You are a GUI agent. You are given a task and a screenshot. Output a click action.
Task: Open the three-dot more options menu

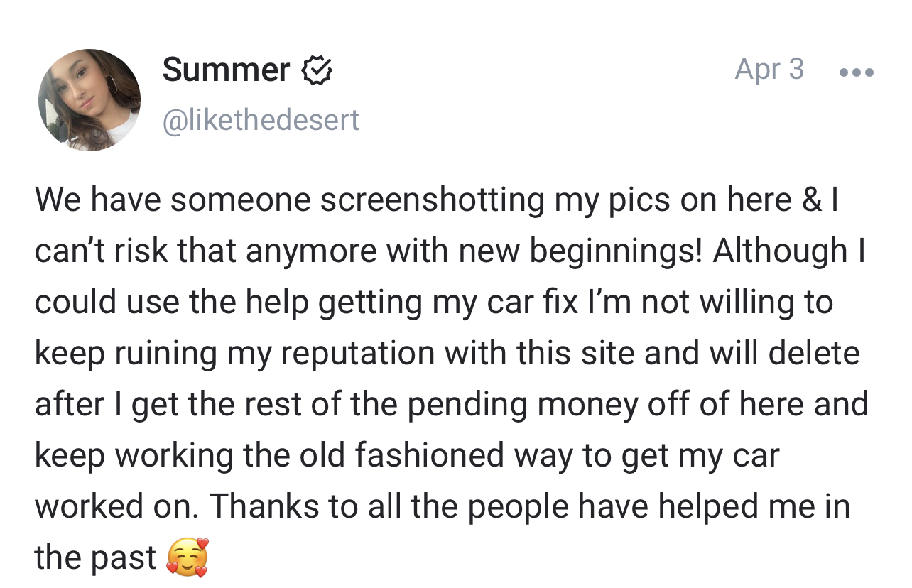[x=856, y=72]
